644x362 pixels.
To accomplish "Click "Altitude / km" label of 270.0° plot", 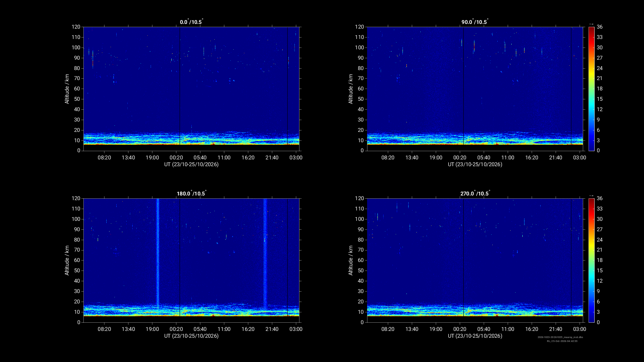I will tap(351, 260).
